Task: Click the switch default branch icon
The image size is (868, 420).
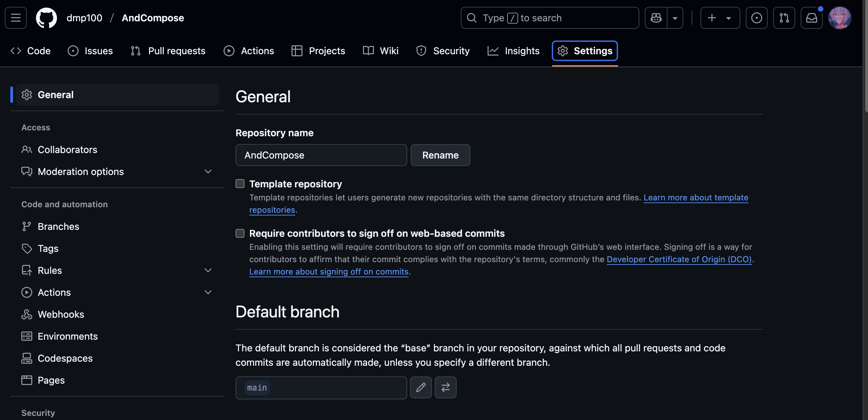Action: click(x=445, y=387)
